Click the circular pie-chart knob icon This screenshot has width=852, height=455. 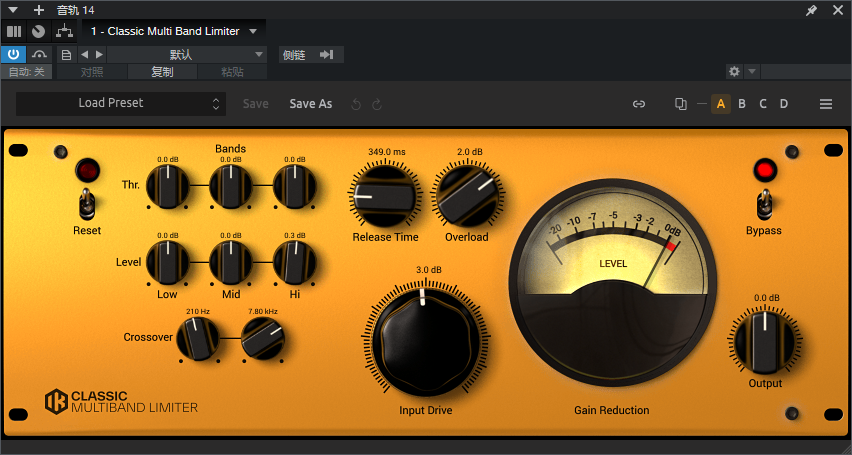pyautogui.click(x=38, y=32)
